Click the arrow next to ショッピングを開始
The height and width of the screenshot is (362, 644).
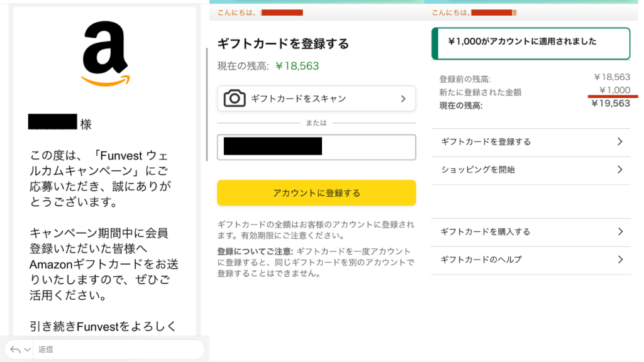click(619, 170)
